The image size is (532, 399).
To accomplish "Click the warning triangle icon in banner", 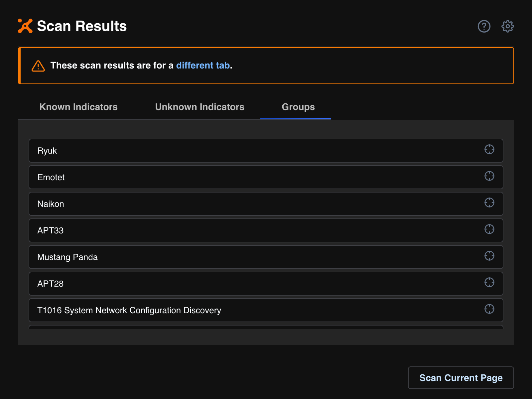I will pyautogui.click(x=38, y=66).
